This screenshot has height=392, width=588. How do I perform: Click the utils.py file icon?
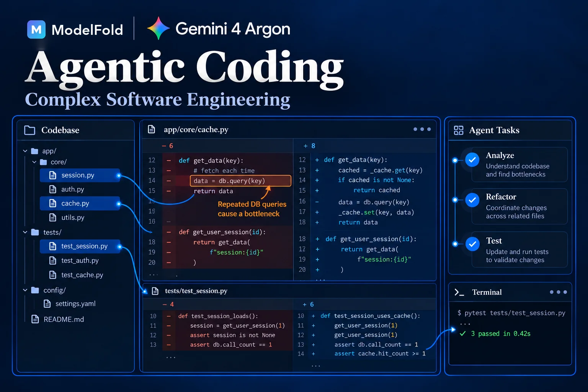tap(53, 217)
